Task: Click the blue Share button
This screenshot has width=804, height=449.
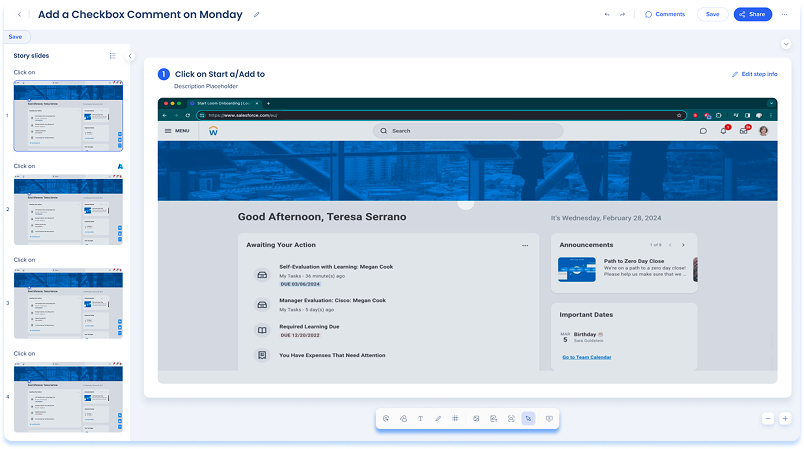Action: tap(753, 14)
